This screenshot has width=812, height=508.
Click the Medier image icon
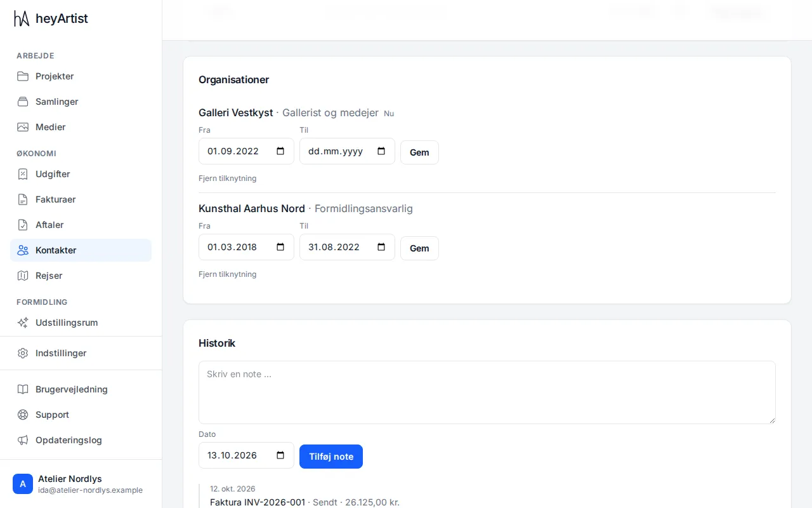tap(23, 127)
